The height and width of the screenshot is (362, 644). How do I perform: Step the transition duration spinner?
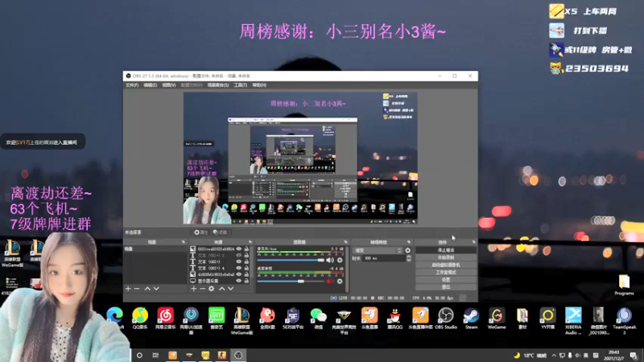(x=409, y=258)
